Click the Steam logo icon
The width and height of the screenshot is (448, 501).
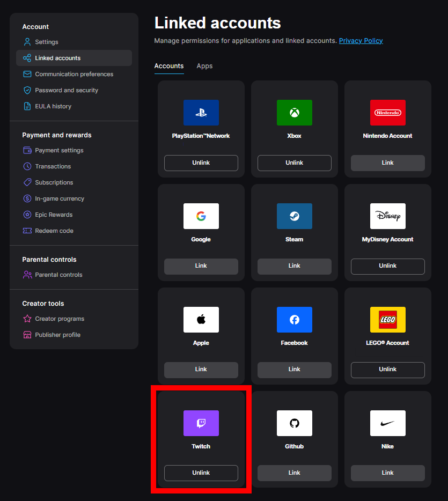pyautogui.click(x=294, y=216)
